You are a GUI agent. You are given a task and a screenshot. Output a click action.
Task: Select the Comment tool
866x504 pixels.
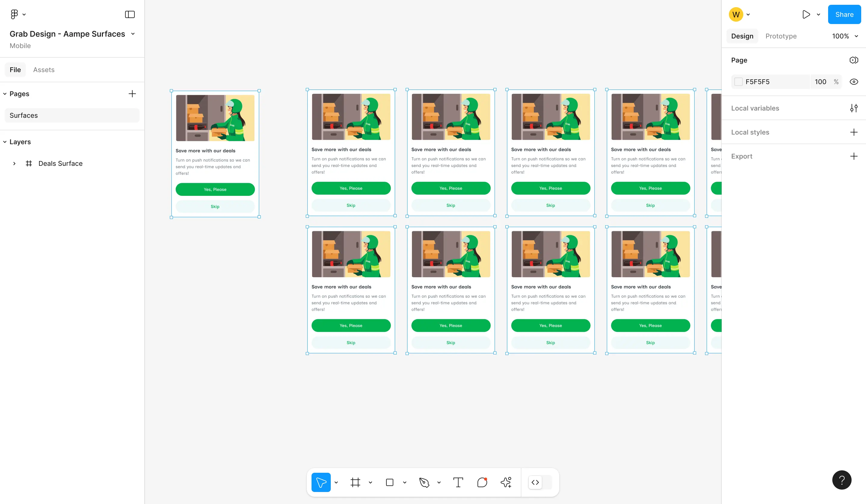point(482,482)
